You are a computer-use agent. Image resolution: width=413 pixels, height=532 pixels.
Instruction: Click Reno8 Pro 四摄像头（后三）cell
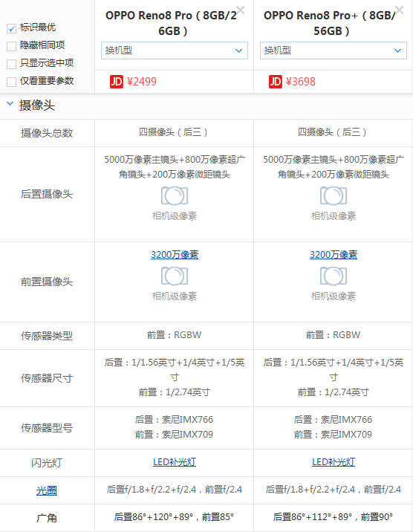175,132
